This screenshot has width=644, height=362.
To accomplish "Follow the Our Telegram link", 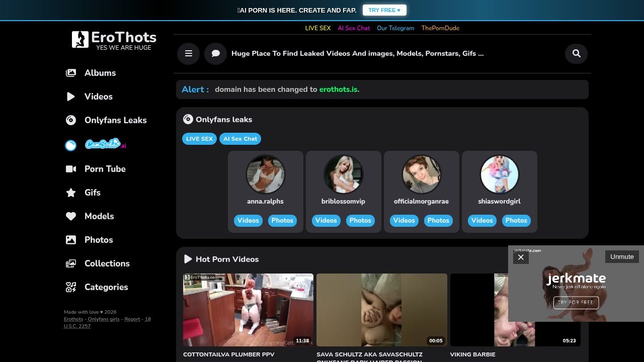I will point(395,28).
